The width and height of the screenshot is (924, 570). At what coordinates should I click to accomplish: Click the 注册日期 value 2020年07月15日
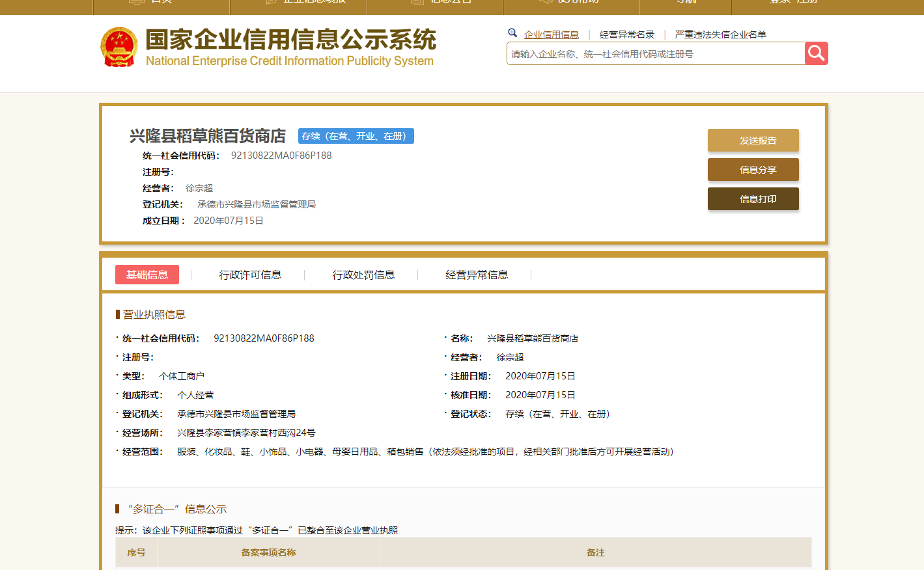coord(540,376)
